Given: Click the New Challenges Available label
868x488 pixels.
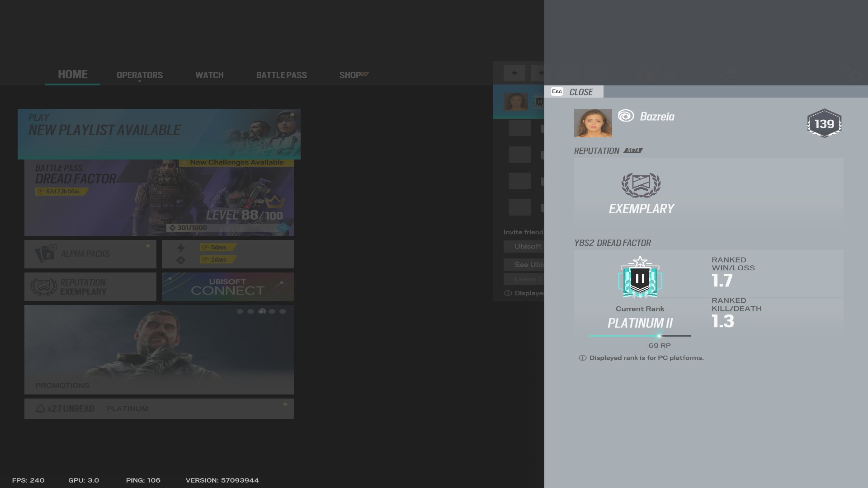Looking at the screenshot, I should pos(236,162).
